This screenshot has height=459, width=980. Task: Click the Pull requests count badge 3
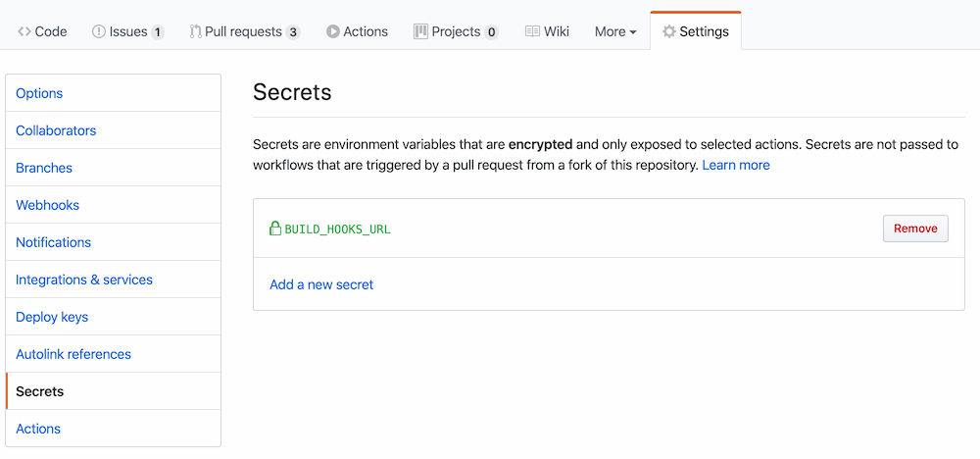coord(293,32)
